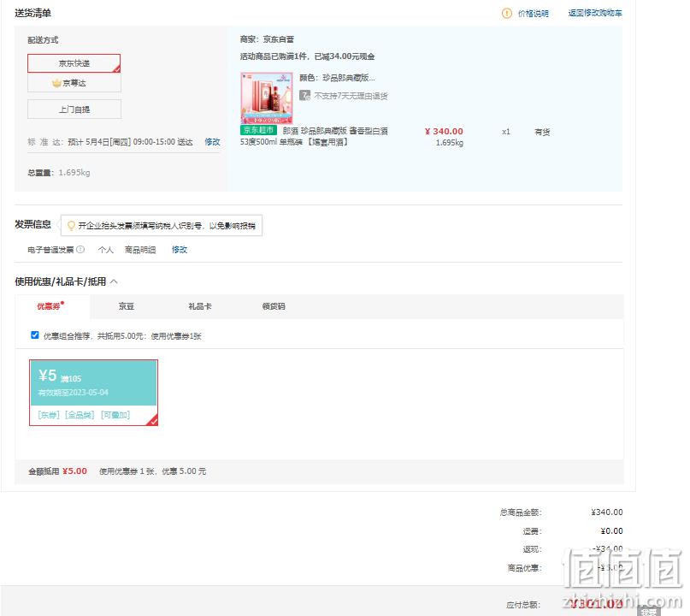This screenshot has height=616, width=690.
Task: Click 不支持7天无理由退货 text
Action: 351,96
